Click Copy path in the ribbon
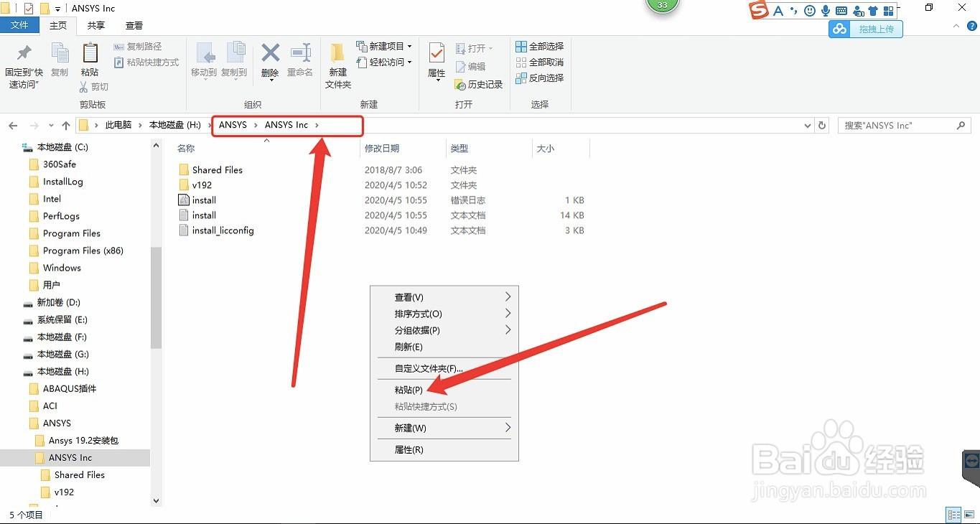The height and width of the screenshot is (524, 980). click(138, 47)
